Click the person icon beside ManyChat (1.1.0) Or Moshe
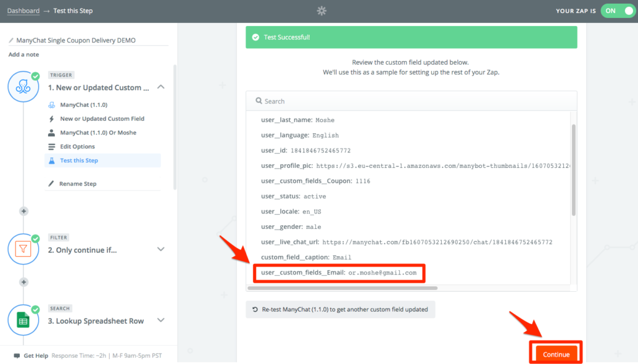The image size is (638, 364). pos(52,133)
